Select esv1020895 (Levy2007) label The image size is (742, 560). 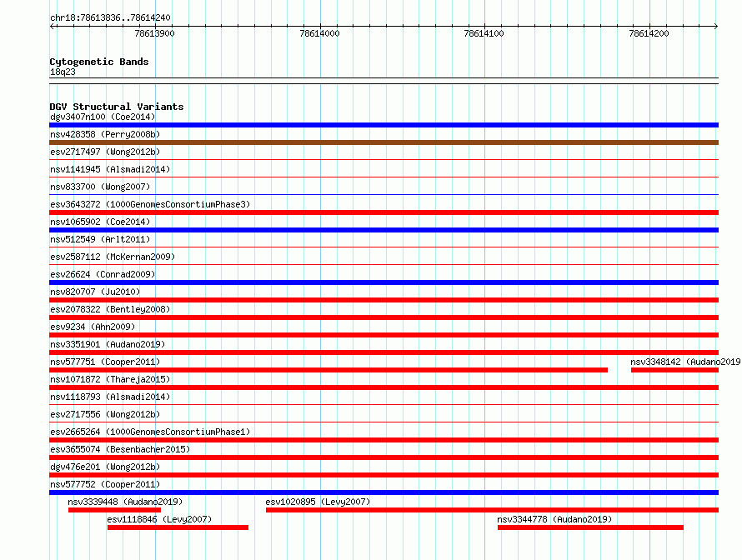tap(318, 502)
